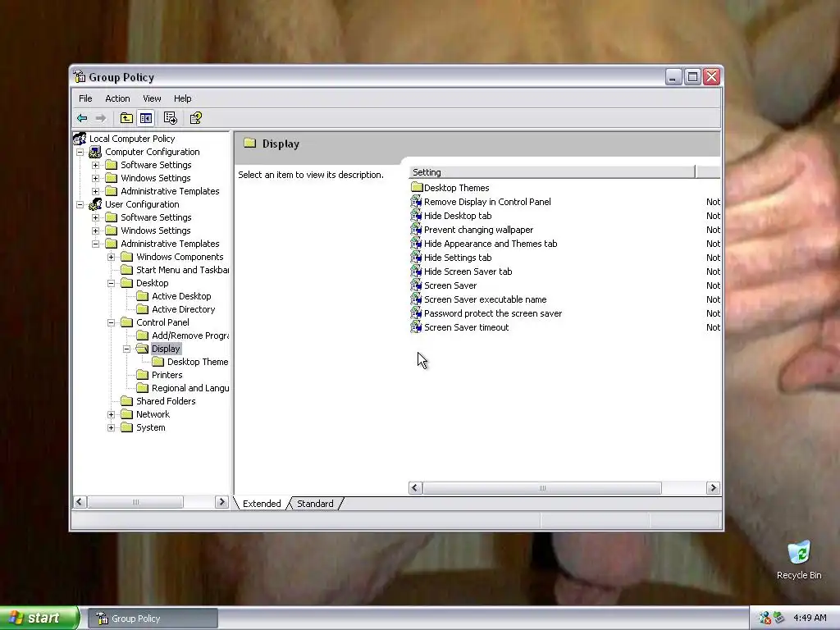Viewport: 840px width, 630px height.
Task: Click the tree pane horizontal scrollbar thumb
Action: coord(135,502)
